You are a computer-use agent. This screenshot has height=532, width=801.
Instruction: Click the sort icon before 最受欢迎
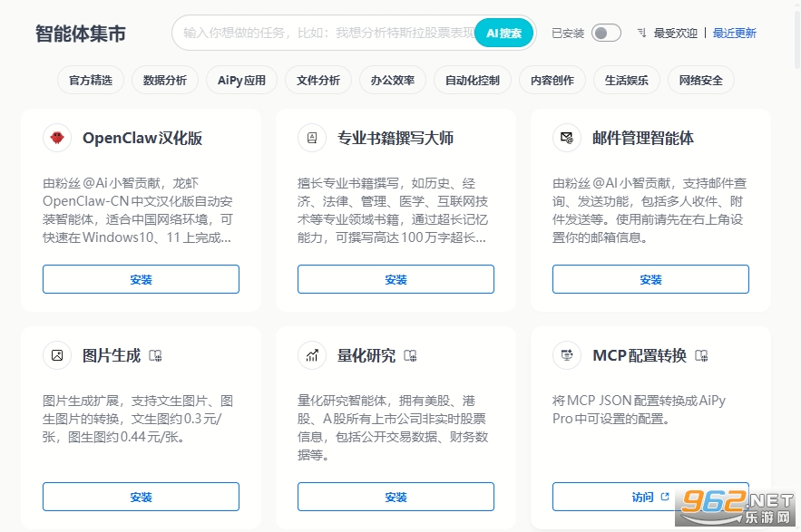tap(641, 34)
